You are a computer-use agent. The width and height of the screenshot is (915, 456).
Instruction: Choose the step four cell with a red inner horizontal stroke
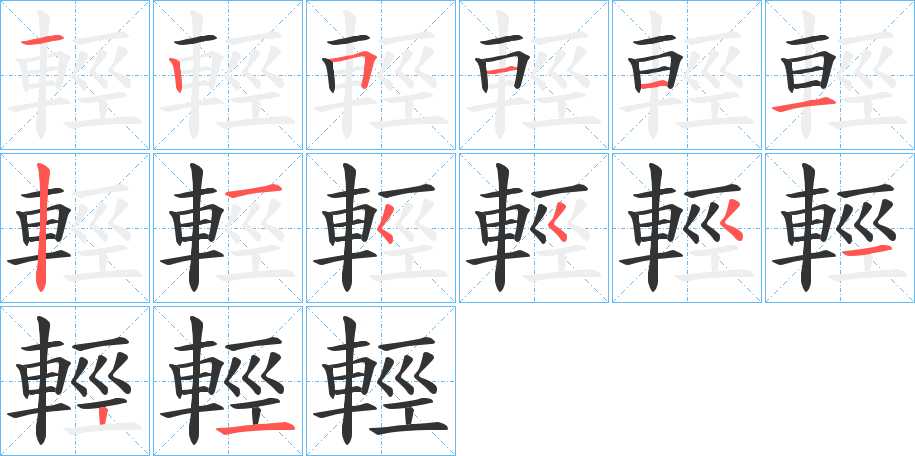[x=534, y=75]
